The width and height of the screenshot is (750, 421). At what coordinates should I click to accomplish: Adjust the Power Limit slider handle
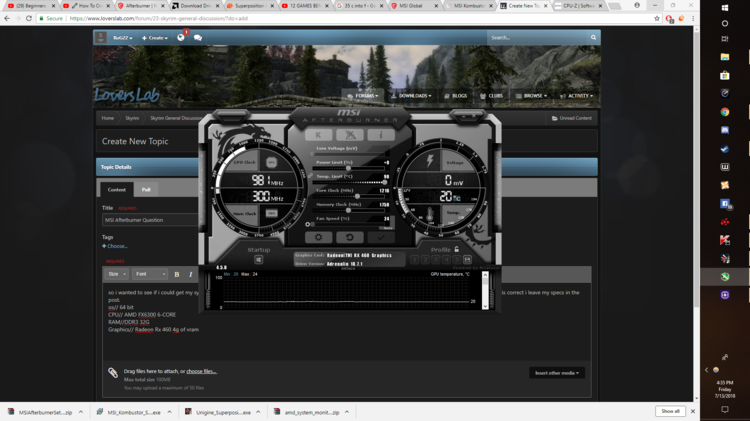click(348, 168)
